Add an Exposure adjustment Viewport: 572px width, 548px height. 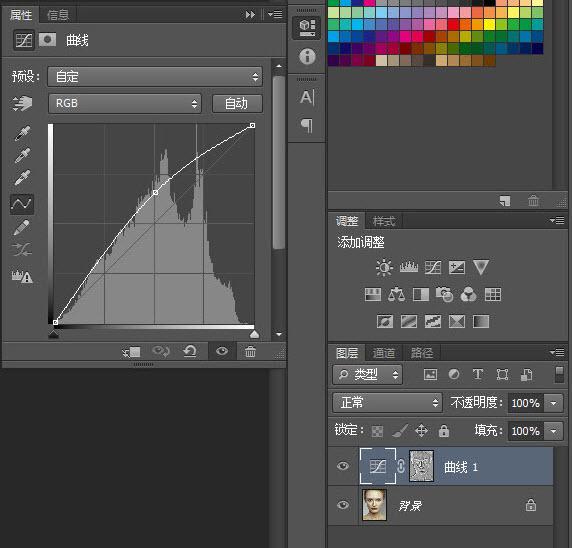pyautogui.click(x=457, y=267)
